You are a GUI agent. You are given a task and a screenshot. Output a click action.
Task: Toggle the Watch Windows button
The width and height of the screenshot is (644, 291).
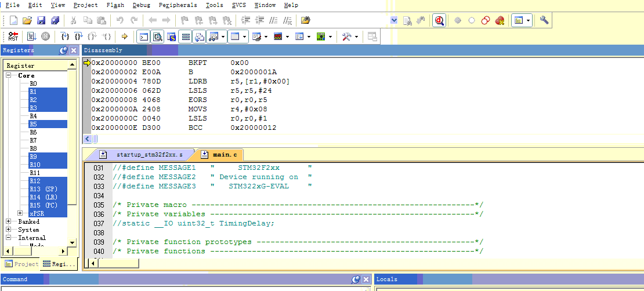tap(213, 37)
